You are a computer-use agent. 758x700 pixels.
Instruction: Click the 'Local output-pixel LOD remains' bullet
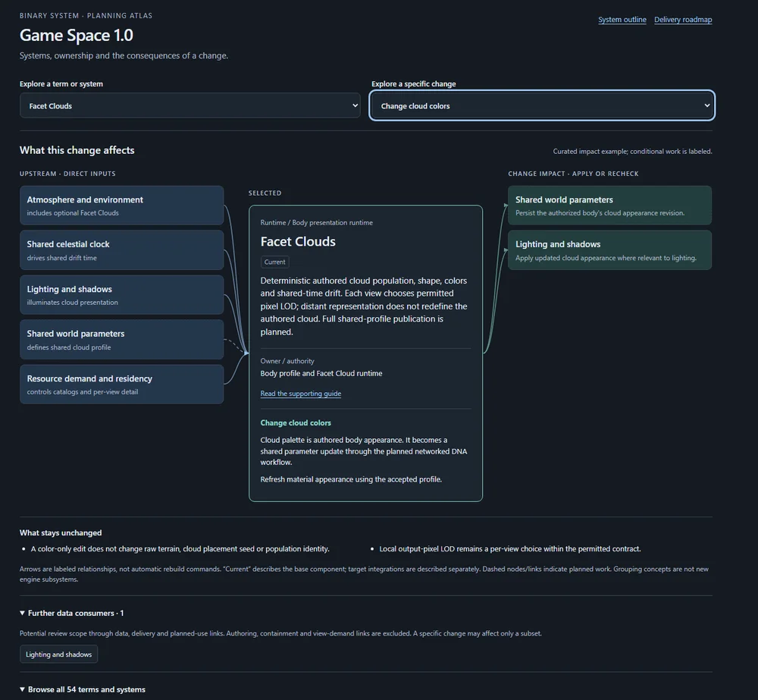510,548
